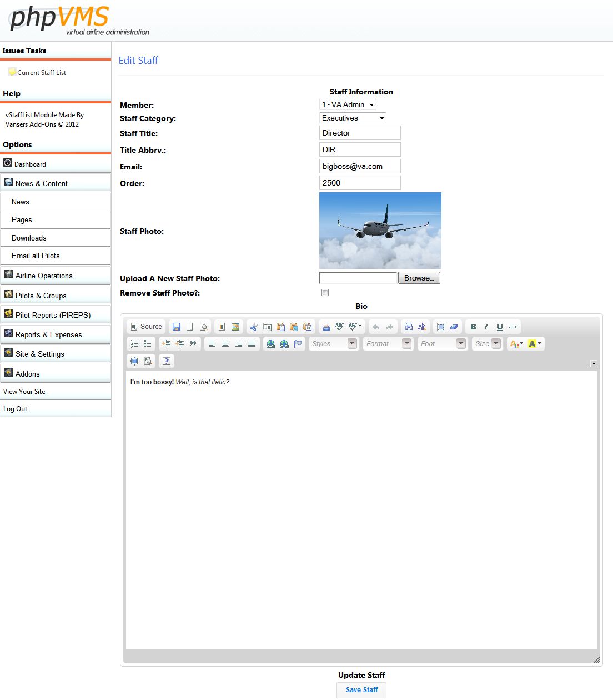Image resolution: width=613 pixels, height=700 pixels.
Task: Click the Browse... button for staff photo
Action: point(419,278)
